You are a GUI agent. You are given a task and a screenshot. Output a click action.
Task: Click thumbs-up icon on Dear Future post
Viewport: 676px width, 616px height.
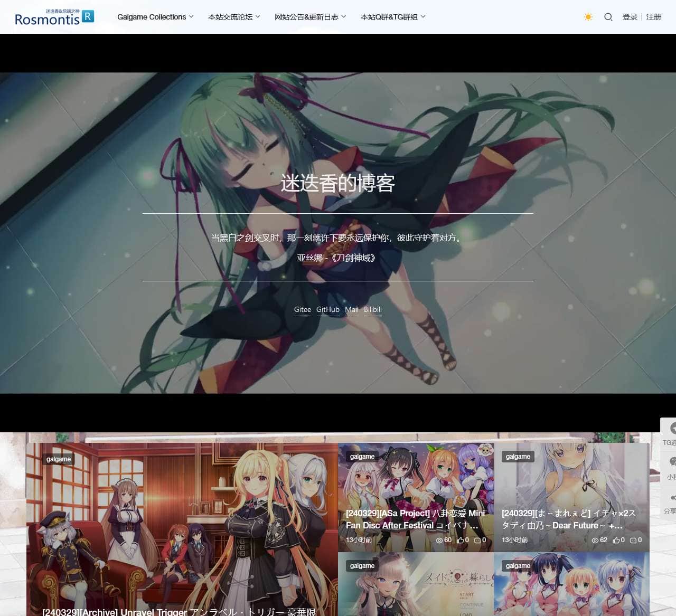[x=616, y=541]
